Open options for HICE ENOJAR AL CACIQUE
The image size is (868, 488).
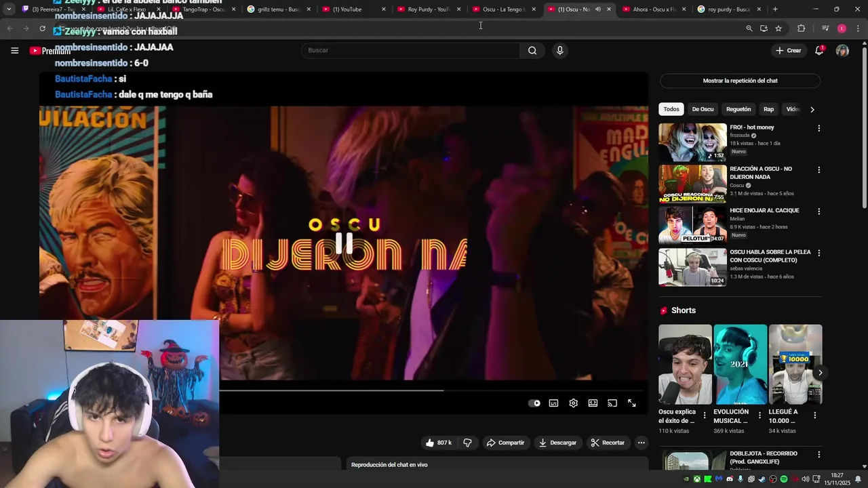click(x=818, y=211)
